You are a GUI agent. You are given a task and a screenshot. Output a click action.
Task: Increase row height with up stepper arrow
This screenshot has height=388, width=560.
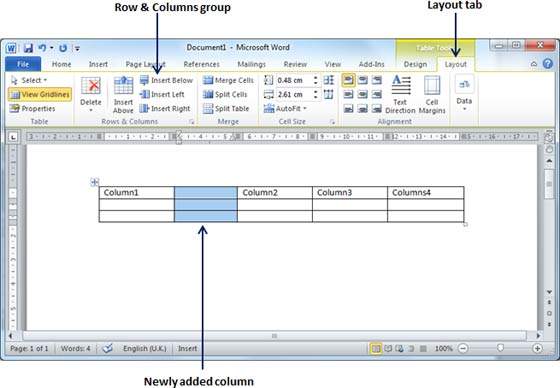tap(315, 78)
